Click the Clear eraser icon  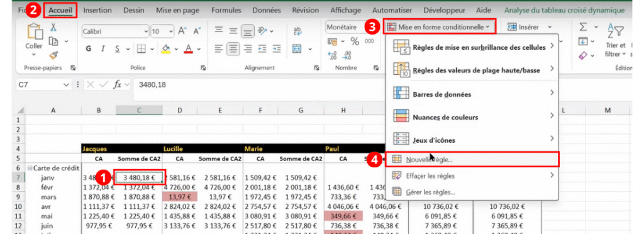(583, 55)
